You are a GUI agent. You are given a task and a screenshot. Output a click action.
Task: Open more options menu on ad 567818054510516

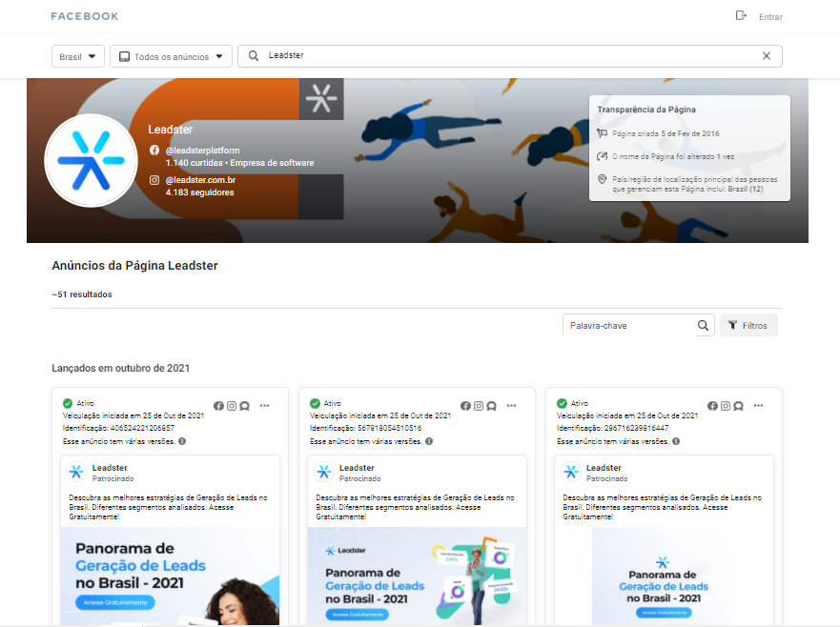512,406
